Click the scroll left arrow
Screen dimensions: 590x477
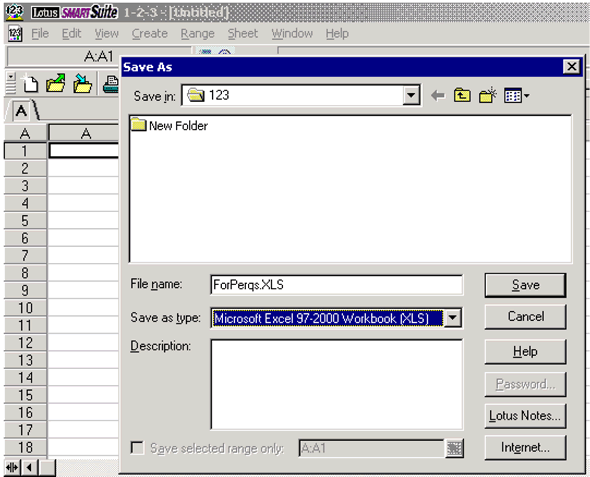(x=29, y=468)
